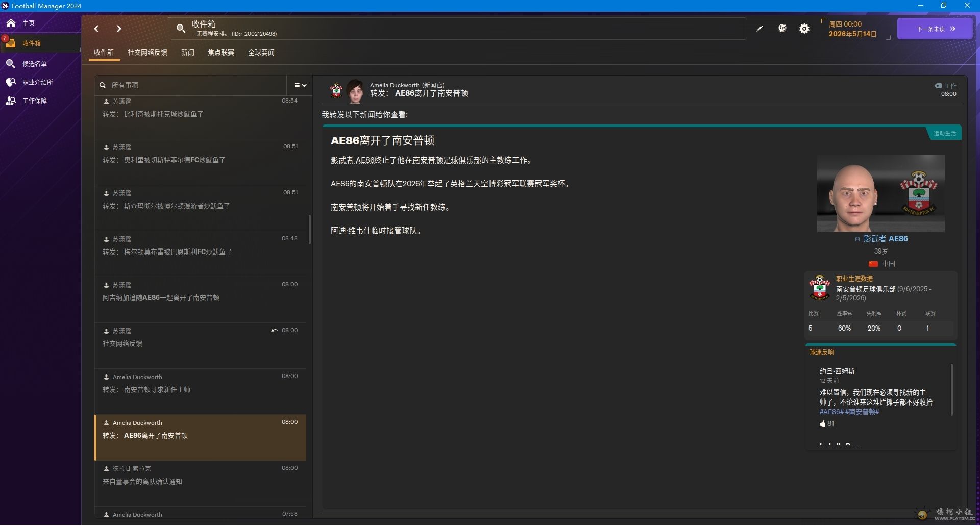Click the Football Manager 2024 title bar icon
980x526 pixels.
[x=5, y=6]
